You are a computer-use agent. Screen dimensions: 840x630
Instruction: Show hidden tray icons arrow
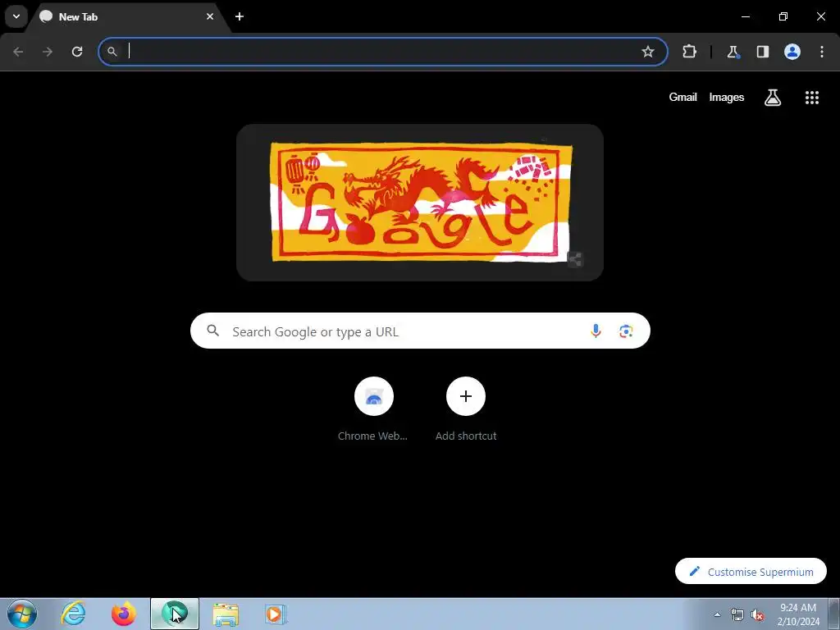(x=717, y=614)
